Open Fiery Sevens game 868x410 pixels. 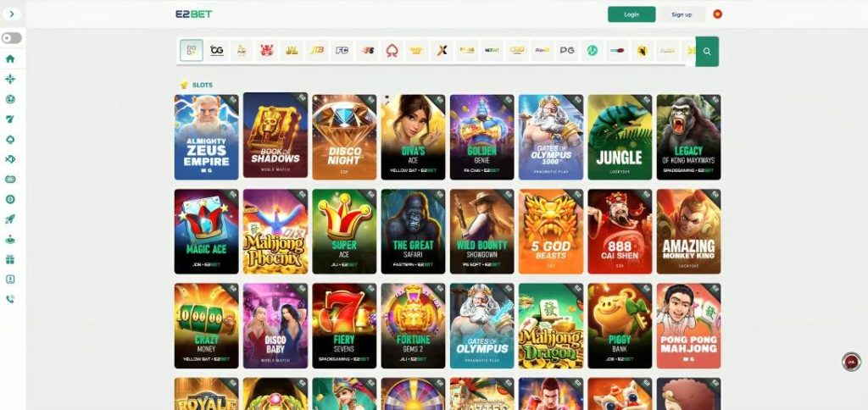344,326
